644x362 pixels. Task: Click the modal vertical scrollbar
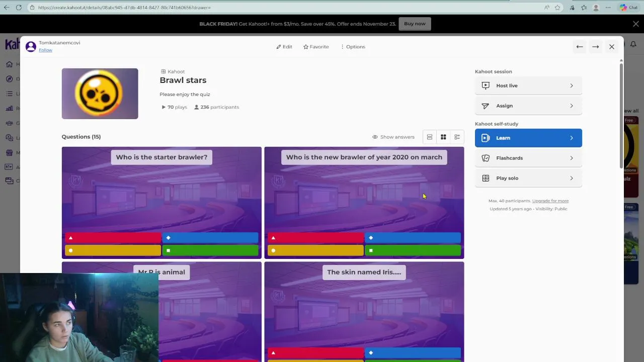point(621,116)
